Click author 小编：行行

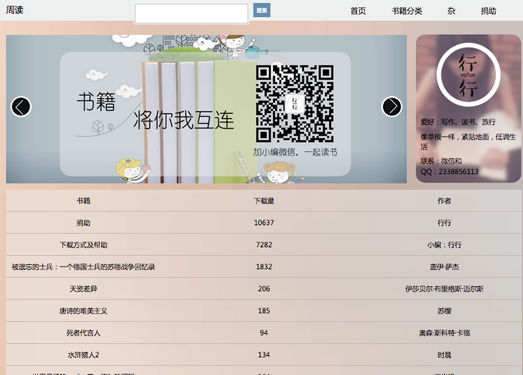point(444,245)
